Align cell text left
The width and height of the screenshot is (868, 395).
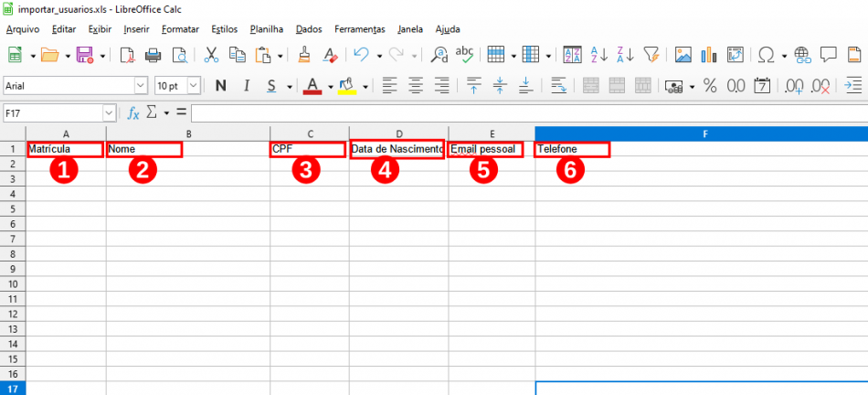click(x=390, y=86)
